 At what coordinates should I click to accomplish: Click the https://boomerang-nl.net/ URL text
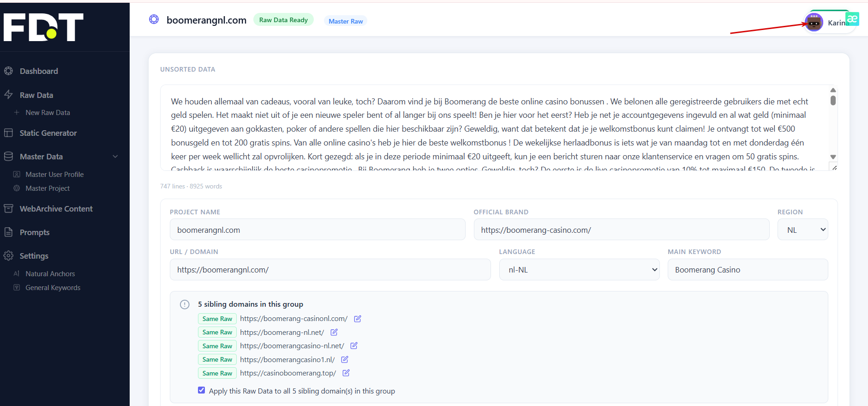click(x=282, y=332)
